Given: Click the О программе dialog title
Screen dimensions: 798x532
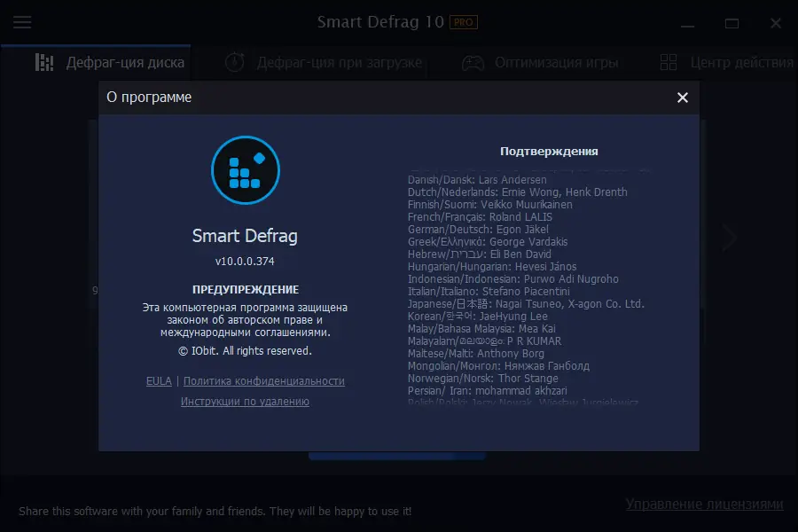Looking at the screenshot, I should [149, 98].
